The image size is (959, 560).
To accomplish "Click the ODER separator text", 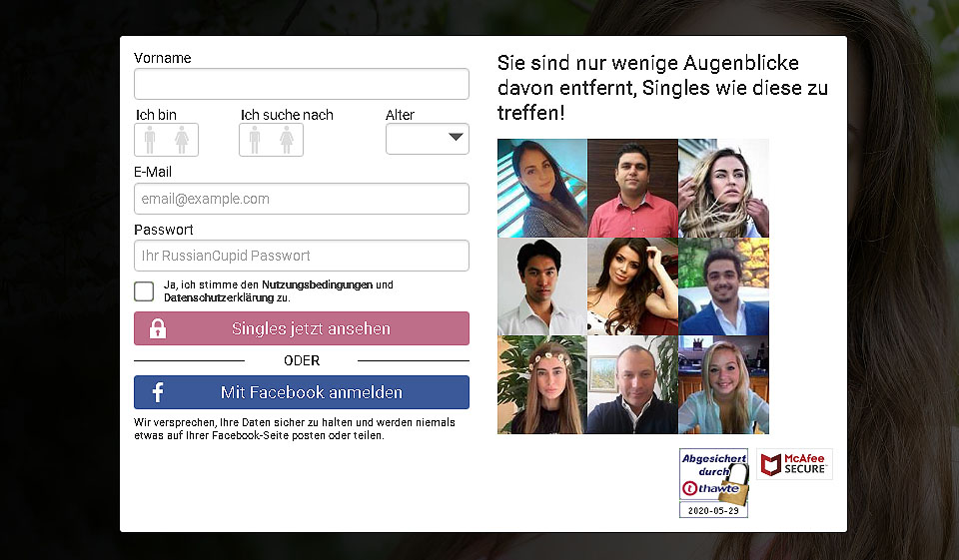I will pos(302,360).
